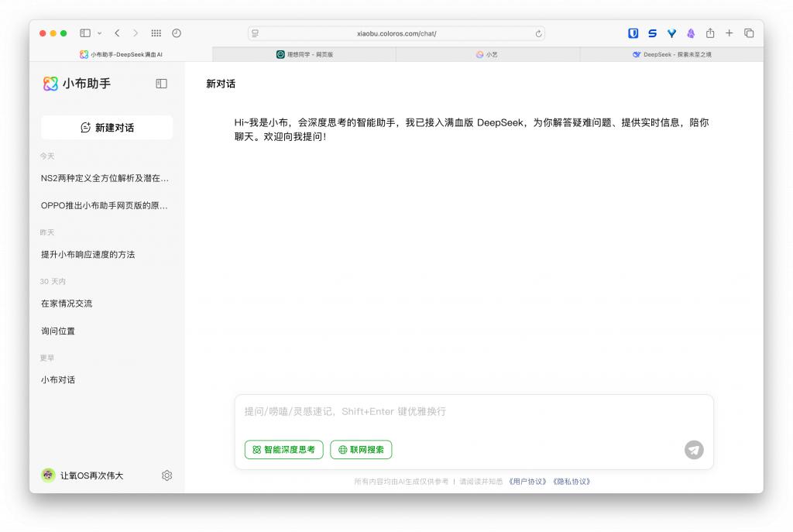Open settings gear beside username
Viewport: 793px width, 532px height.
[167, 475]
